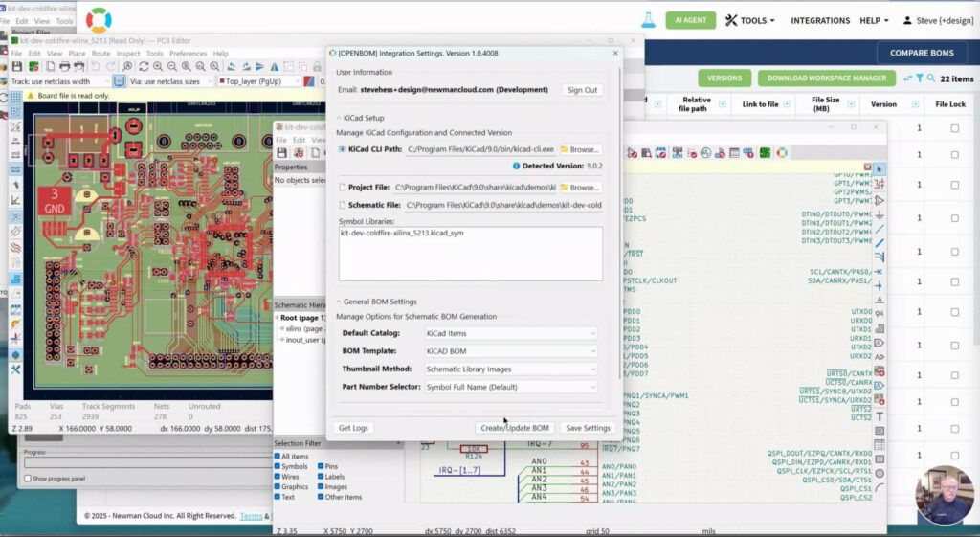980x537 pixels.
Task: Click the Refresh view icon in PCB Editor
Action: [x=144, y=66]
